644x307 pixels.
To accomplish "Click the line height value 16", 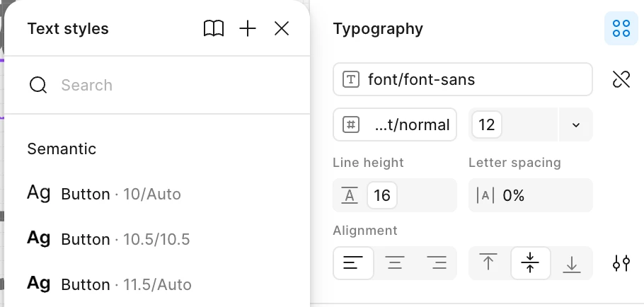I will pos(382,195).
